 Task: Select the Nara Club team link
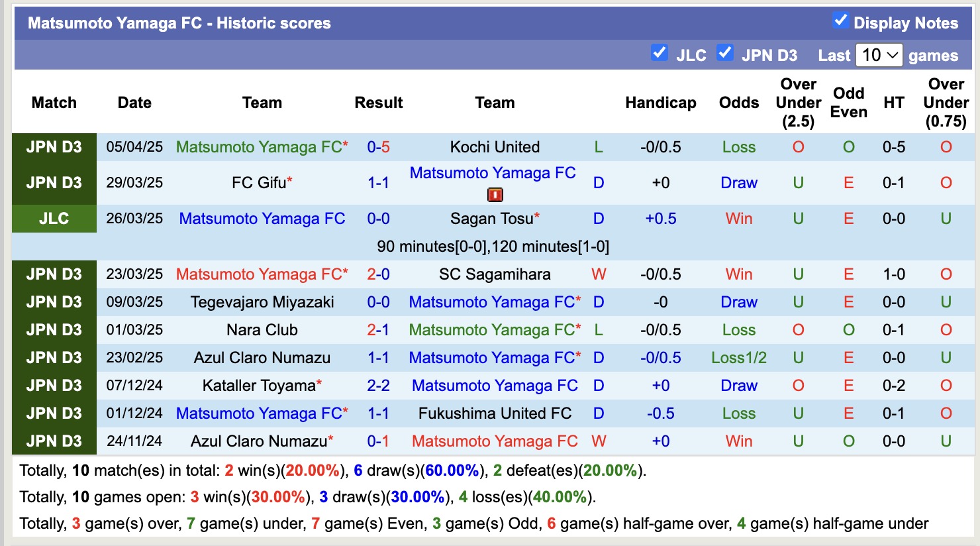pyautogui.click(x=262, y=330)
